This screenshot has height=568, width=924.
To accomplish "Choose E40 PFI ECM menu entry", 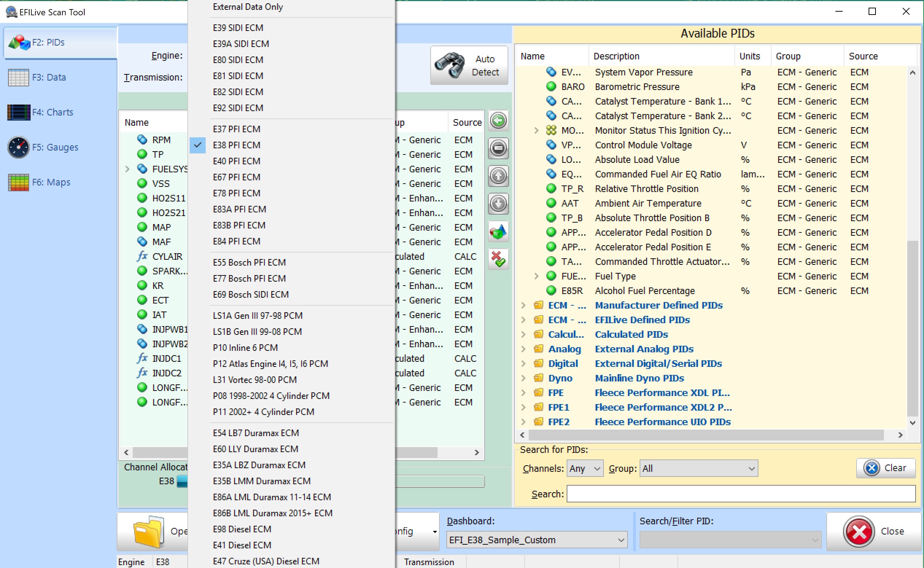I will (x=291, y=161).
